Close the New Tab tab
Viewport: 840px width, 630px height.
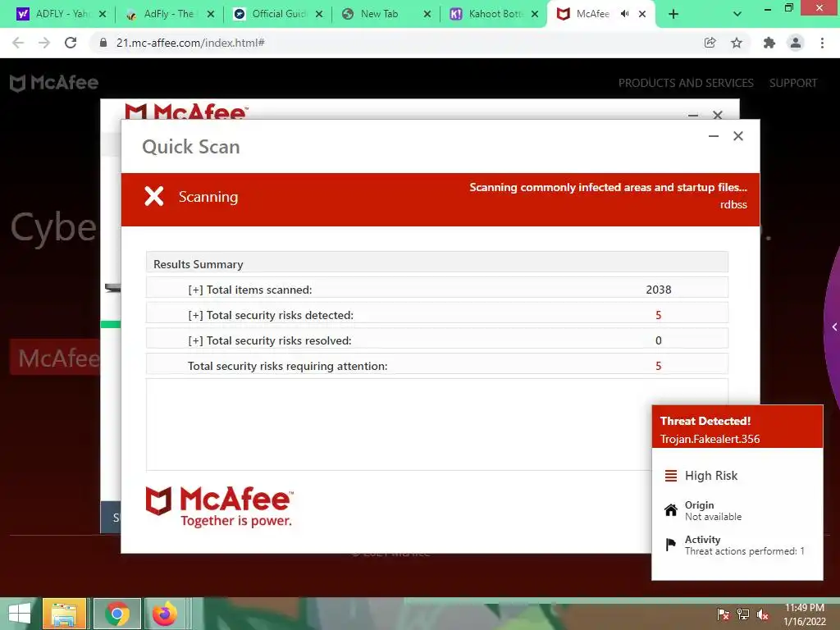(x=427, y=14)
